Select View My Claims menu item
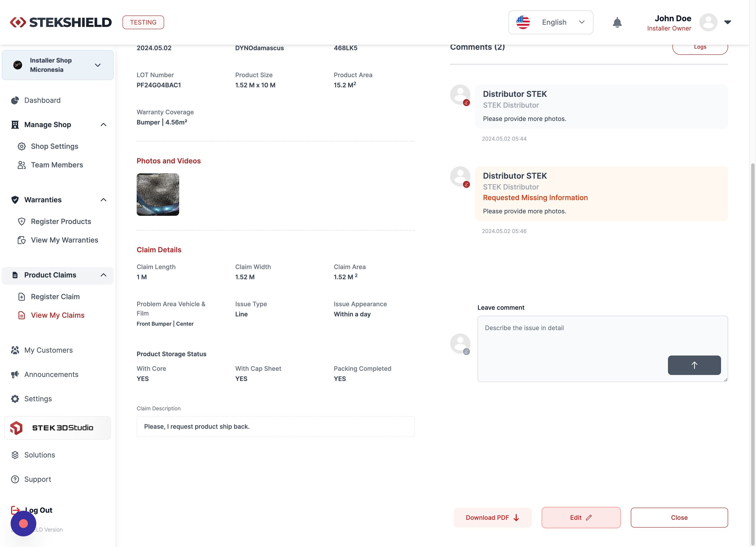 57,315
